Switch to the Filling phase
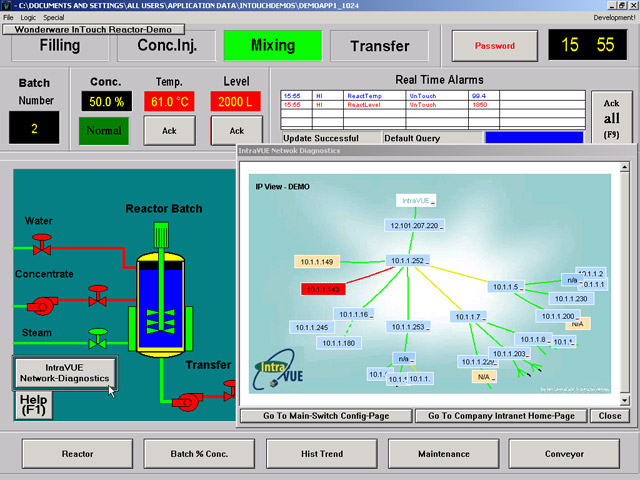 point(60,46)
